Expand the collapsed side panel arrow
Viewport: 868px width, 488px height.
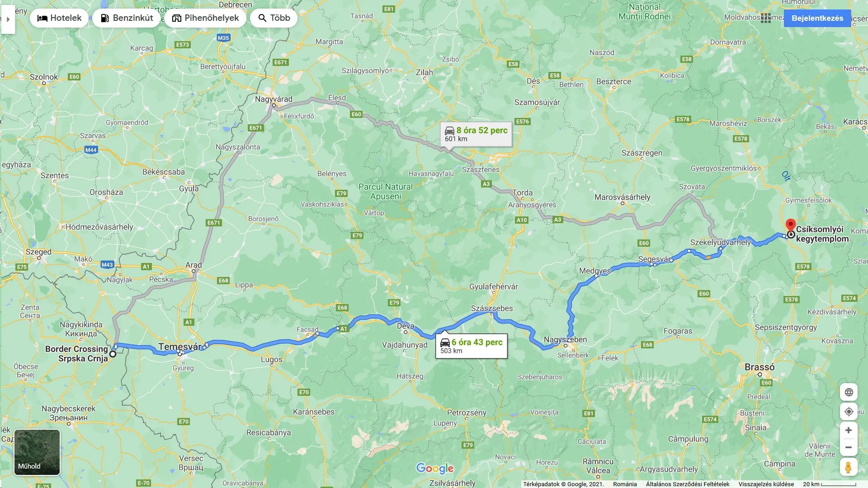coord(8,19)
